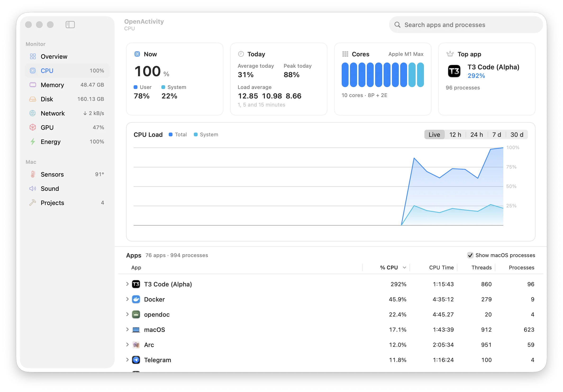
Task: Click the Sensors thermometer icon
Action: pos(33,174)
